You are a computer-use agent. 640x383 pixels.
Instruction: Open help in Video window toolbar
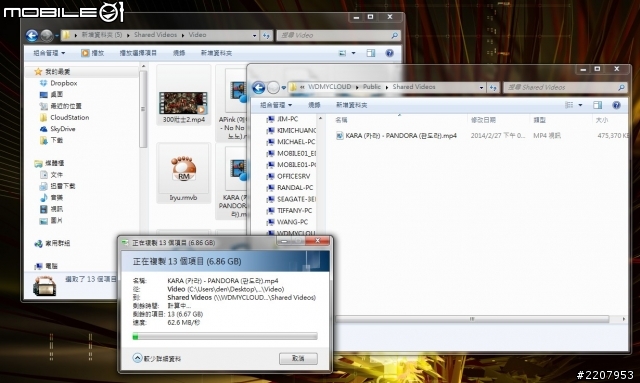[389, 53]
